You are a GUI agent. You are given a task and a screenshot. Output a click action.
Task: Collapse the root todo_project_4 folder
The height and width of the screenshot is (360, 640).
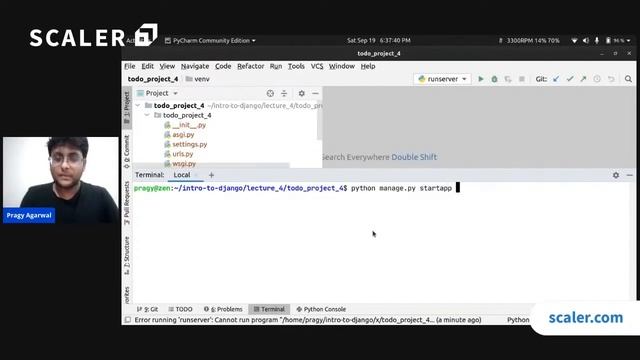(x=138, y=106)
